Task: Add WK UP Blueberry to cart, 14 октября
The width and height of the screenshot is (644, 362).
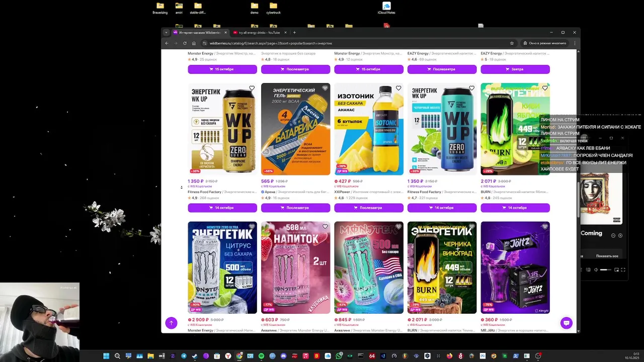Action: click(x=442, y=208)
